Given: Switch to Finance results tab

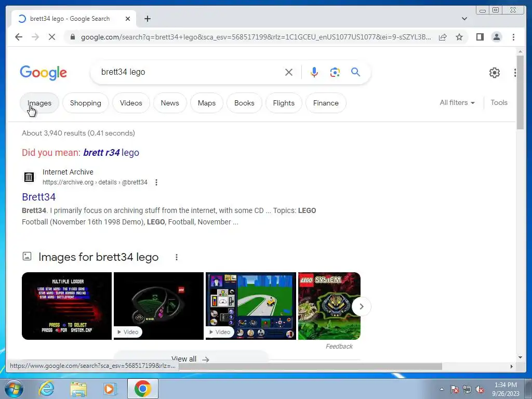Looking at the screenshot, I should 326,103.
